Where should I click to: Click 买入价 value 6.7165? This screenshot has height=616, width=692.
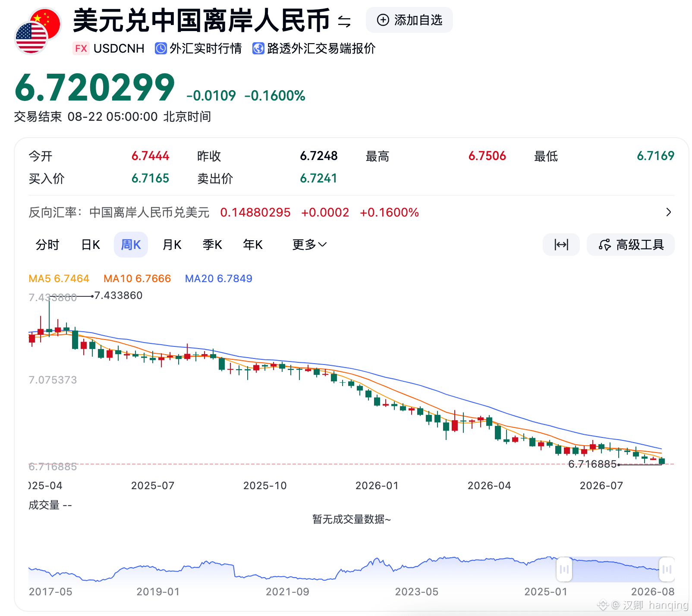[x=151, y=178]
